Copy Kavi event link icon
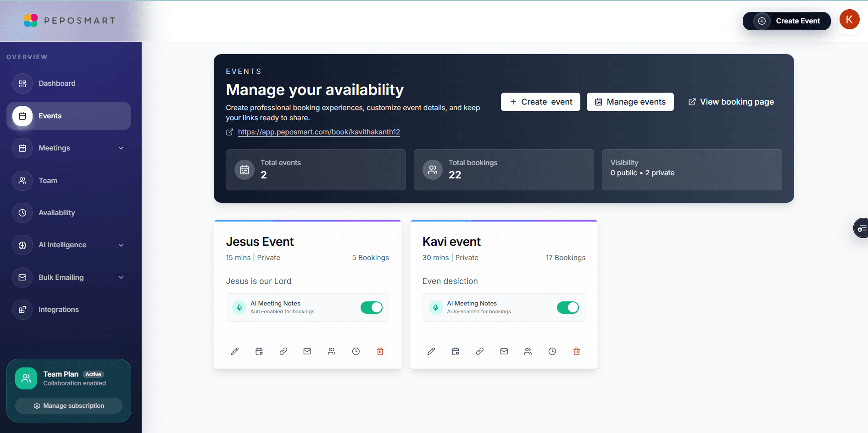The width and height of the screenshot is (868, 433). point(480,351)
